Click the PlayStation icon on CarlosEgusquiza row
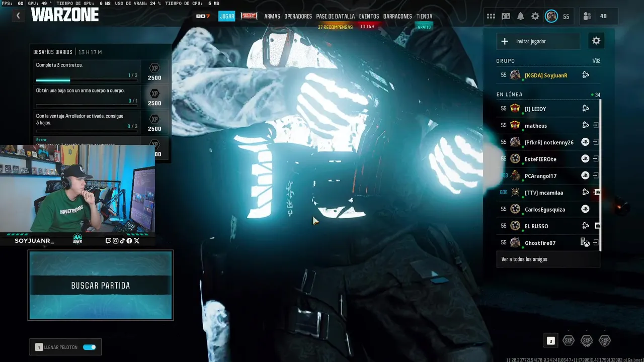The width and height of the screenshot is (644, 362). [585, 209]
